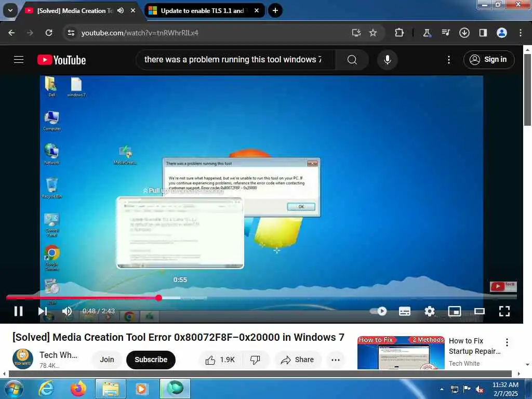
Task: Subscribe to the channel
Action: [x=151, y=360]
